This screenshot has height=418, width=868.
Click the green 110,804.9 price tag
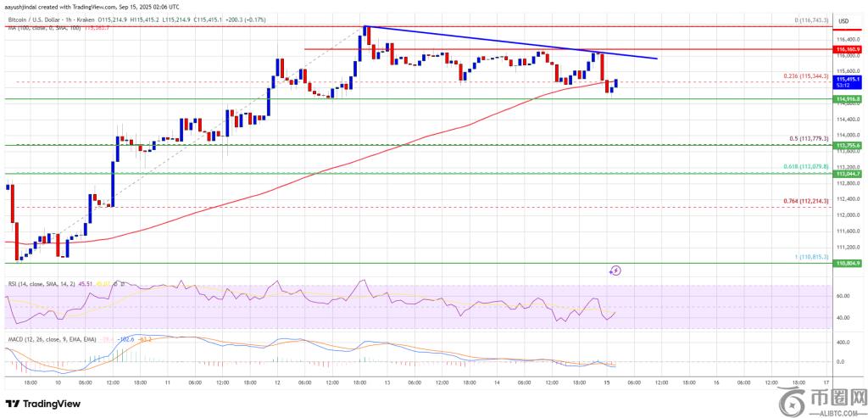tap(847, 264)
